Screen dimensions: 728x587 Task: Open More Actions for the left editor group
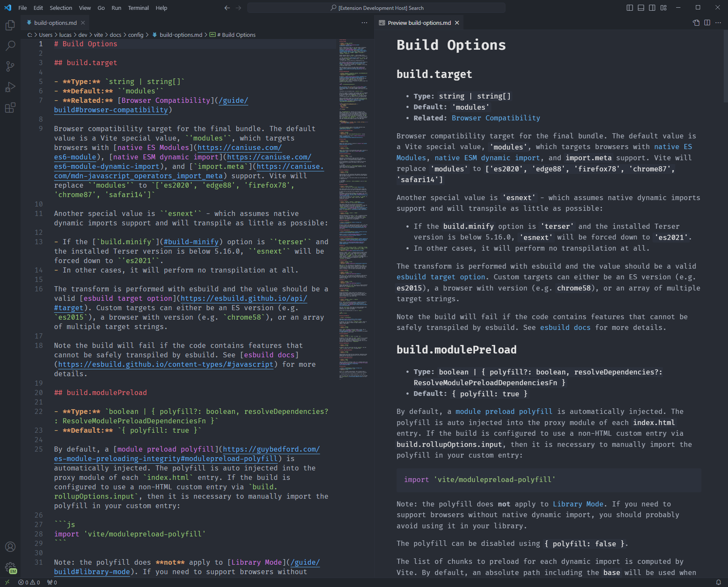[364, 23]
